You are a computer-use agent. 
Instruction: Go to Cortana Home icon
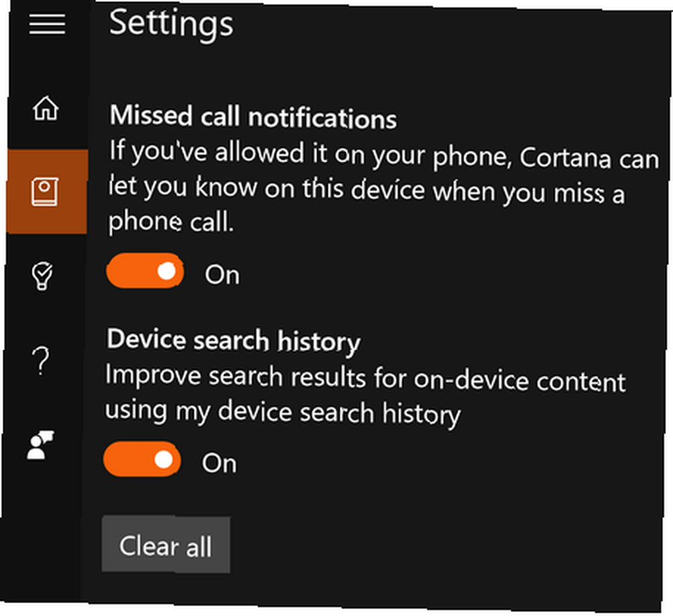coord(46,108)
